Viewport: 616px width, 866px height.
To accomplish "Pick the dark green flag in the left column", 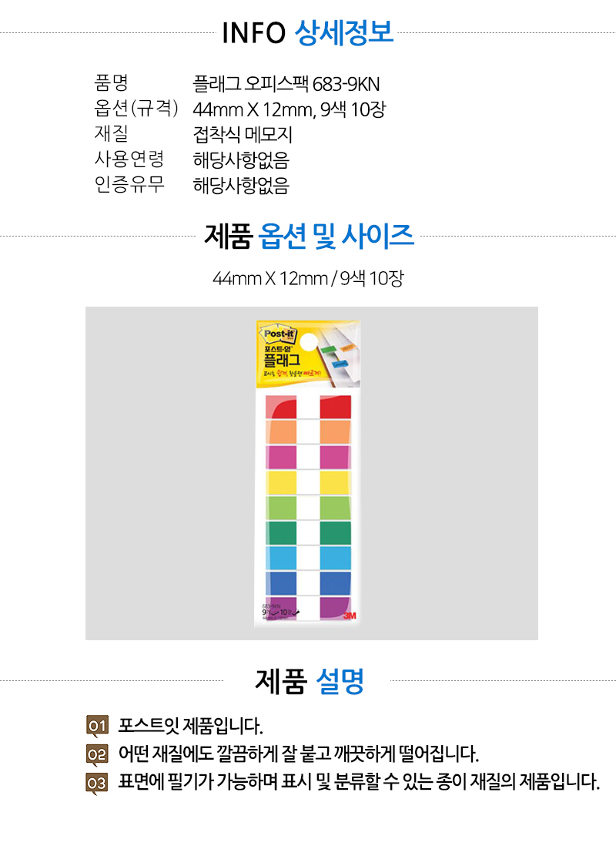I will click(x=281, y=532).
